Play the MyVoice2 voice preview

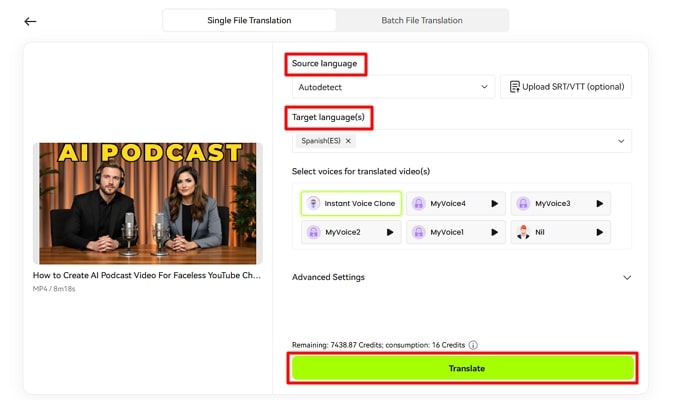click(x=390, y=232)
